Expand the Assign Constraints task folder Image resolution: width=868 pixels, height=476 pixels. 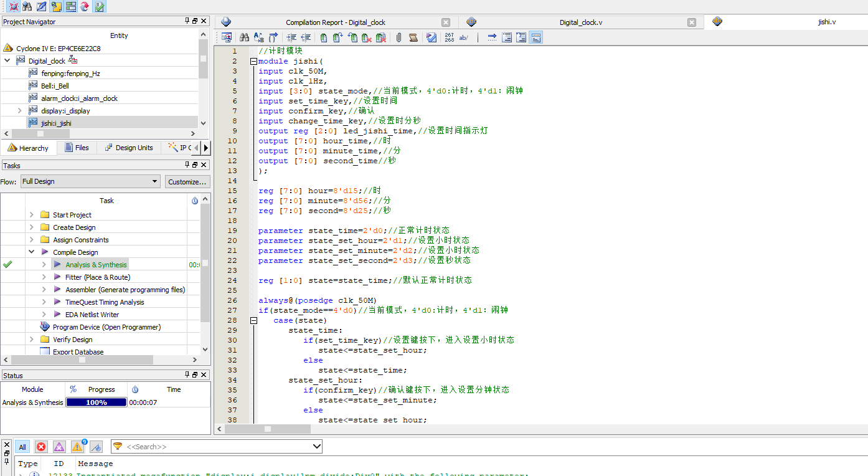32,239
